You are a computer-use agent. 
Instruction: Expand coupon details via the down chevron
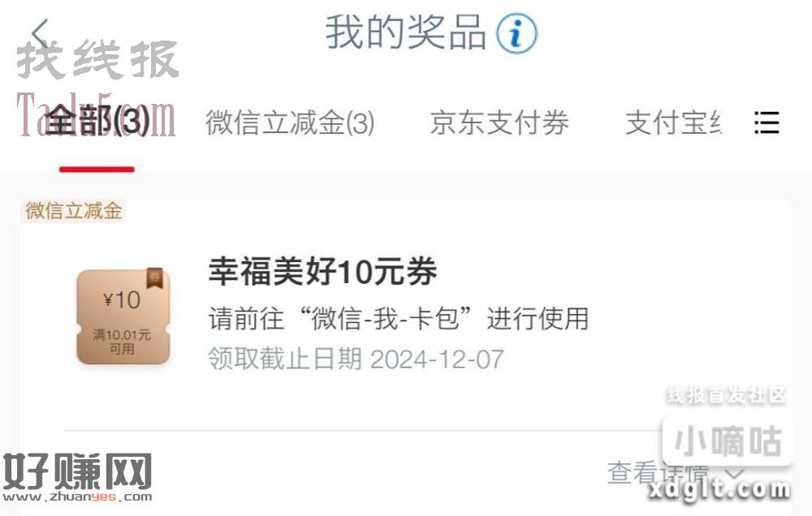tap(736, 473)
